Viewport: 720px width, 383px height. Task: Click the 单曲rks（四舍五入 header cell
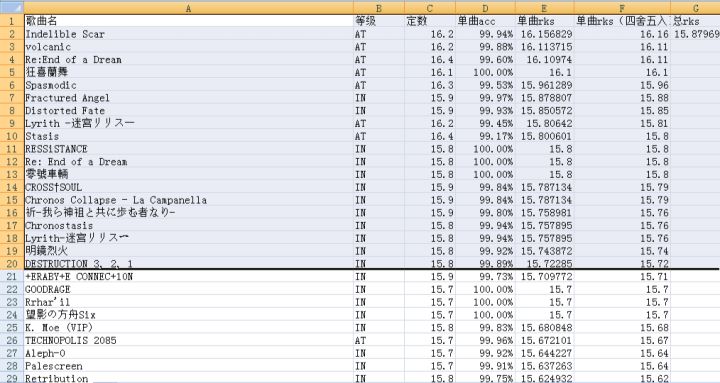pyautogui.click(x=622, y=21)
